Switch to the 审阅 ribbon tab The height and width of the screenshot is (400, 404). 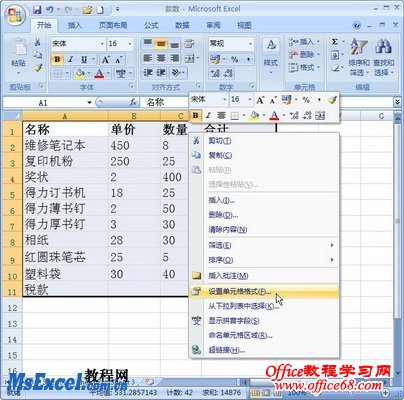pos(213,25)
